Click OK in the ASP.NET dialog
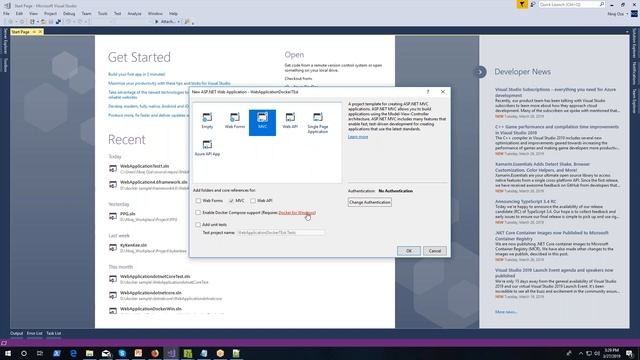The image size is (640, 360). 409,251
